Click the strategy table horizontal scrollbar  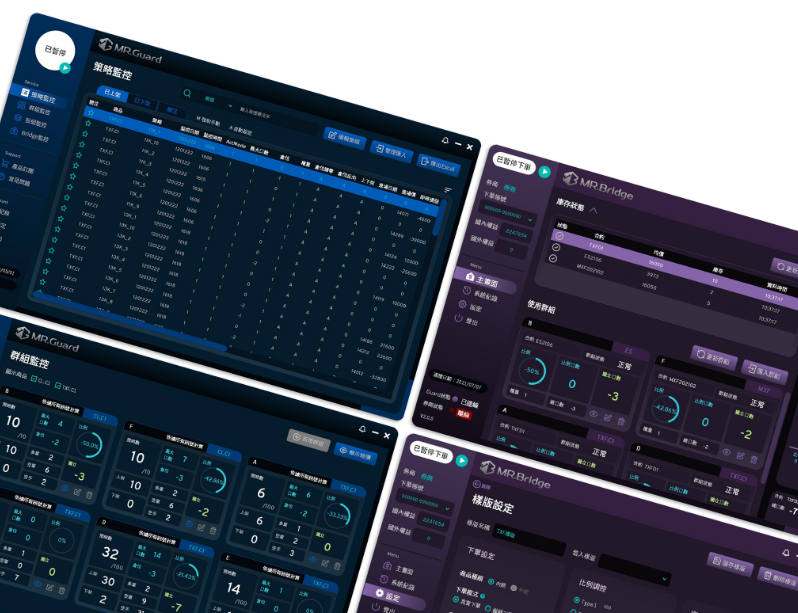(x=130, y=321)
